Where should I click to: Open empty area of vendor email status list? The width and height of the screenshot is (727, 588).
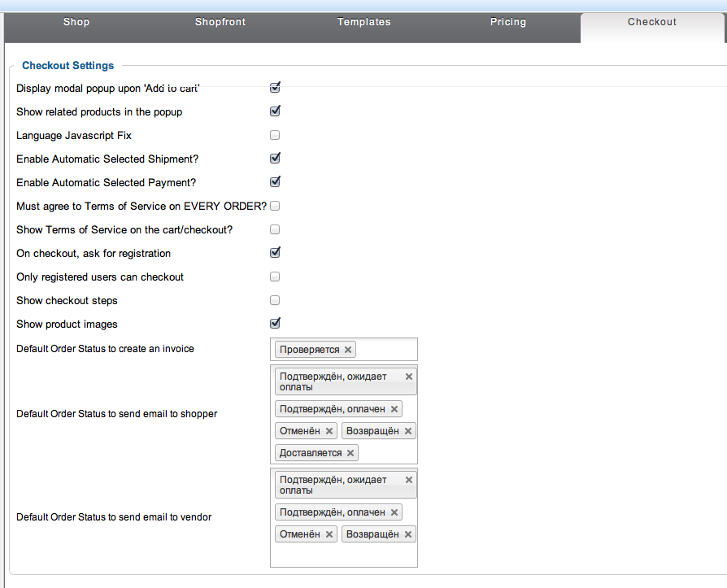343,555
